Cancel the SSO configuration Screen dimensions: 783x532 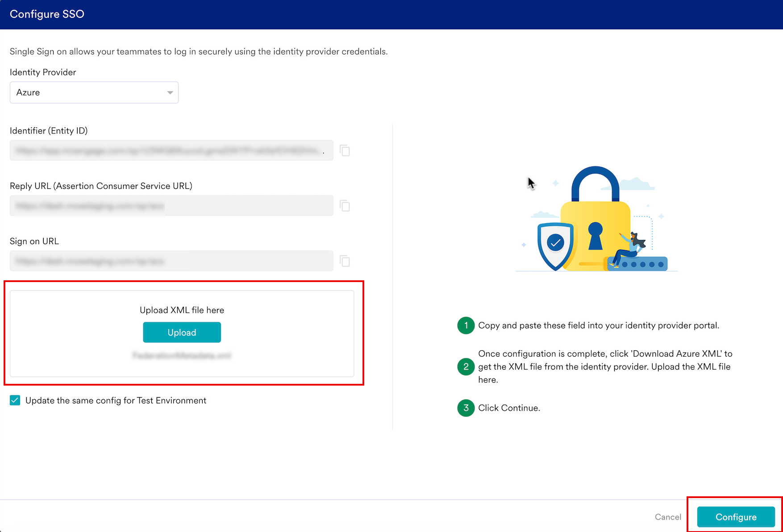coord(668,517)
